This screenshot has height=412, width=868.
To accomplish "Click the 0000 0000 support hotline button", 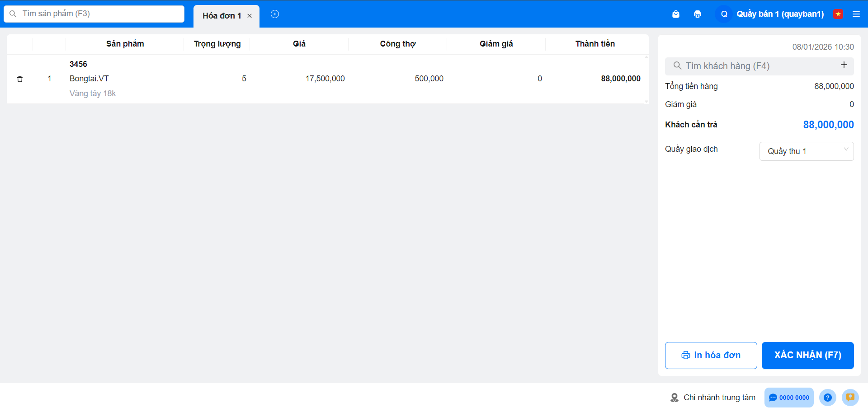I will click(789, 398).
